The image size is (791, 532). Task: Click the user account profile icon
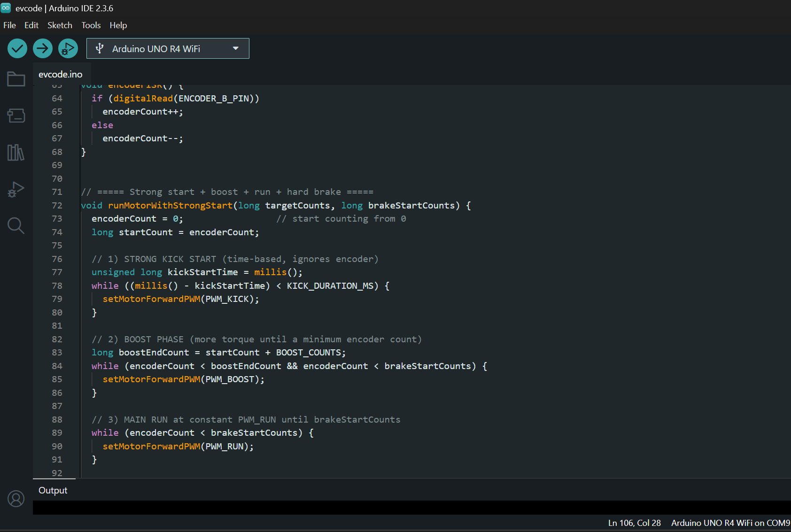(16, 499)
